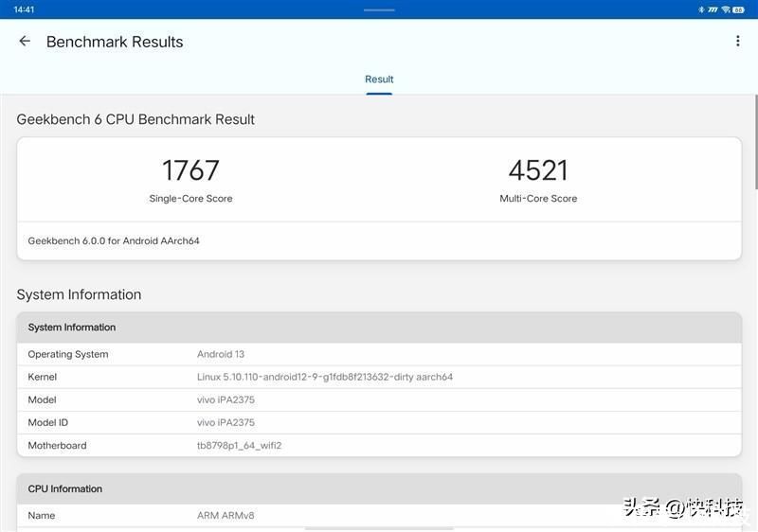Viewport: 758px width, 532px height.
Task: Tap the status bar clock 14:41
Action: pyautogui.click(x=24, y=9)
